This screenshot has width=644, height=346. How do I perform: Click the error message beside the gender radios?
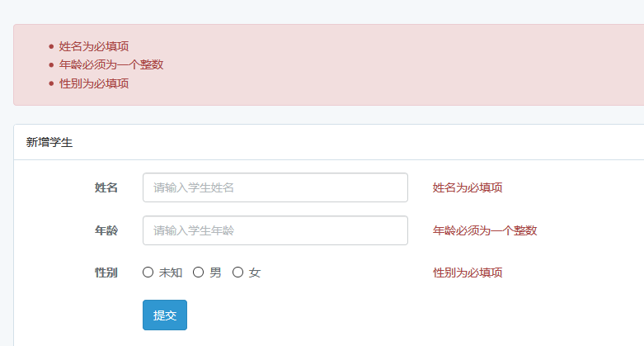(468, 273)
